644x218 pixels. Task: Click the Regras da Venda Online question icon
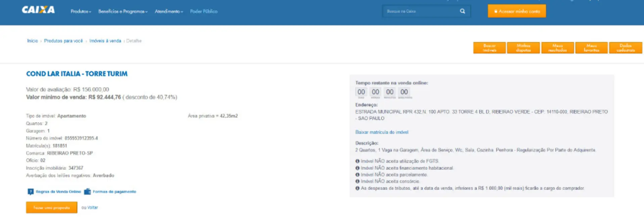(31, 192)
